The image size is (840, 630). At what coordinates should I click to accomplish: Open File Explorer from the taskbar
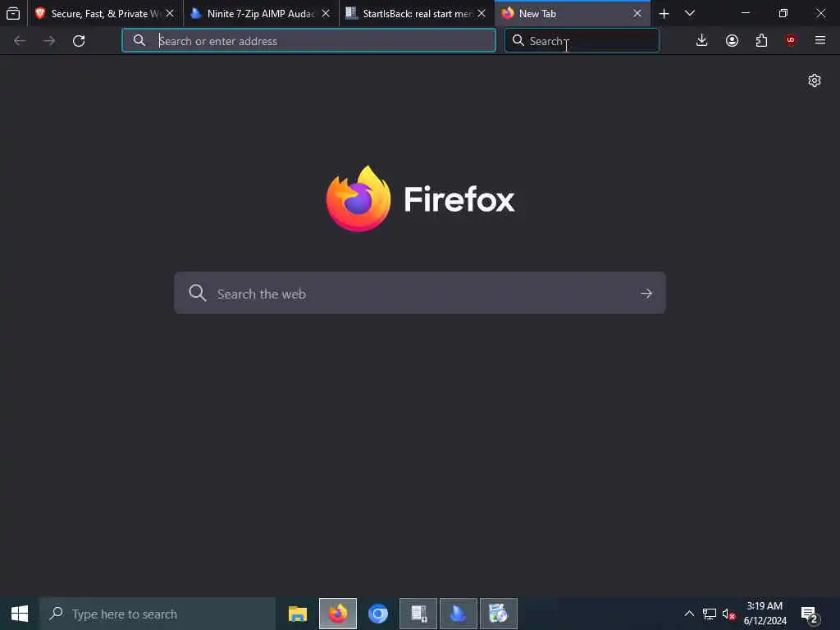tap(298, 614)
